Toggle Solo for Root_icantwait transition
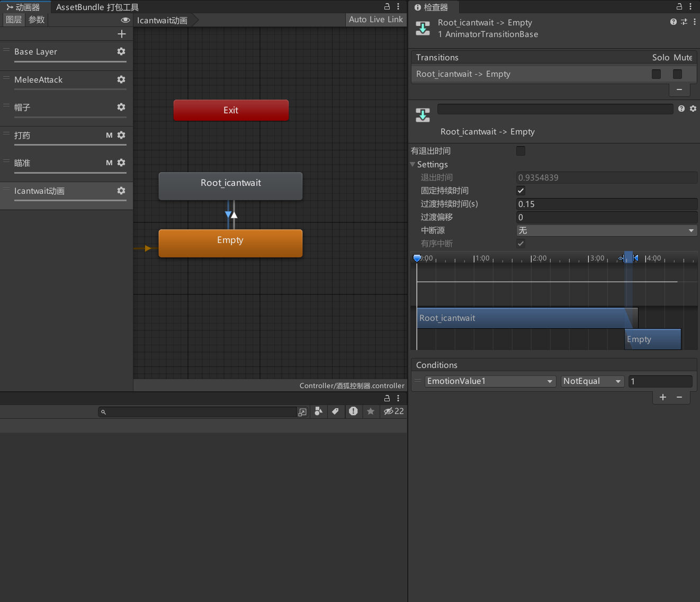700x602 pixels. tap(656, 74)
